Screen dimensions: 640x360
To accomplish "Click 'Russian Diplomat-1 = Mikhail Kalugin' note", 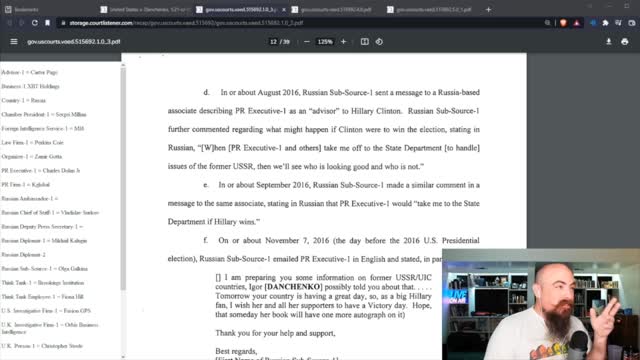I will [x=44, y=241].
